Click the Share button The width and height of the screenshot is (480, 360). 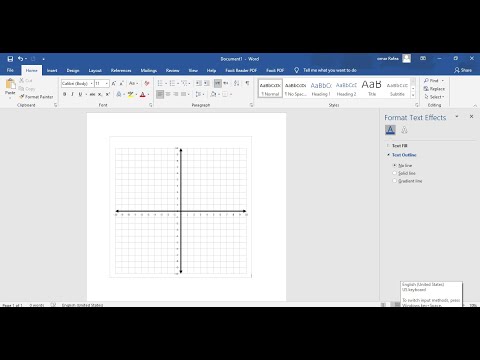(463, 70)
